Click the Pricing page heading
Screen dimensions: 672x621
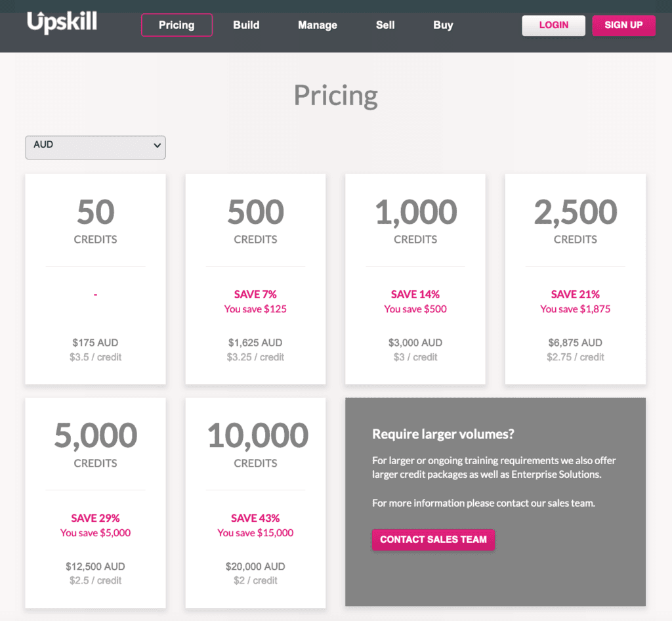[x=335, y=95]
